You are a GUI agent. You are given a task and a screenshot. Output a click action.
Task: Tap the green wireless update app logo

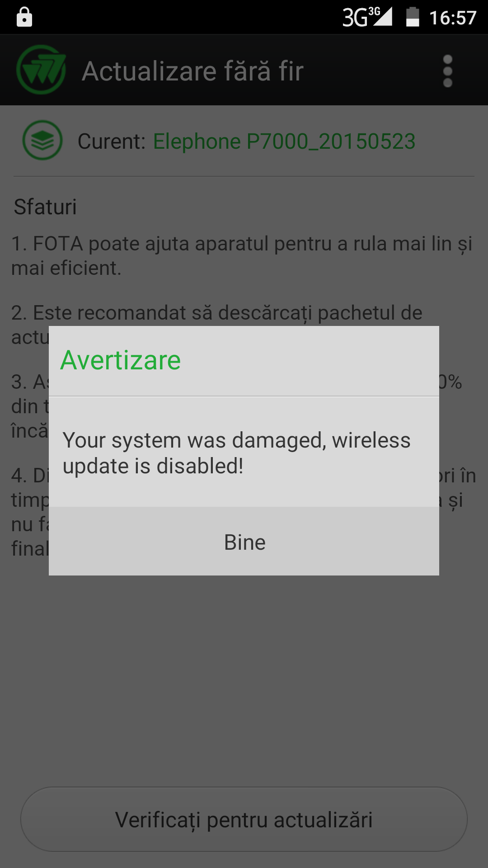pyautogui.click(x=41, y=70)
